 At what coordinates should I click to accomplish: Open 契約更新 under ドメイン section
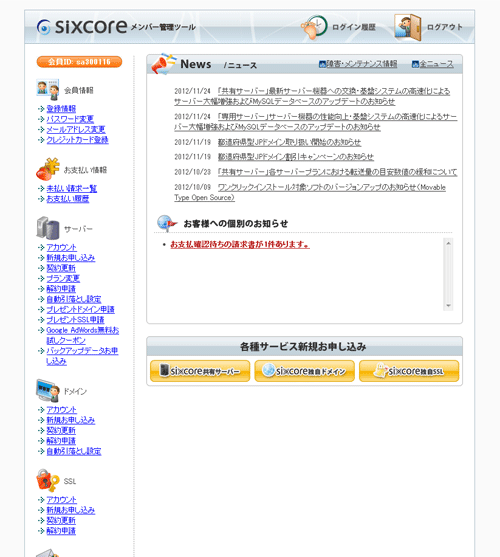coord(61,430)
